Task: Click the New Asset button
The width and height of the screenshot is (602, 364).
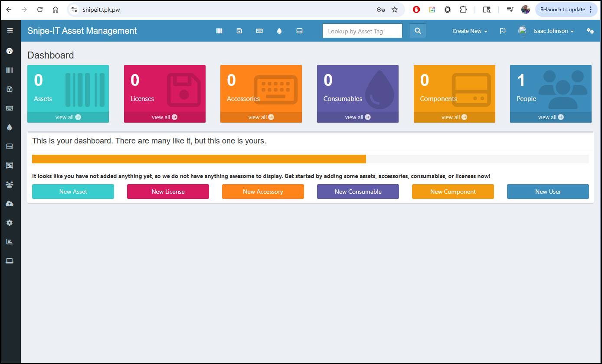Action: tap(73, 192)
